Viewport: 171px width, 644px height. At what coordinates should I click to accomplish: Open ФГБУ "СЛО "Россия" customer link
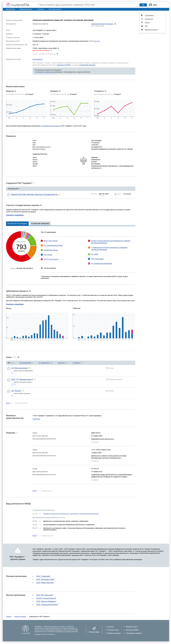[x=51, y=241]
